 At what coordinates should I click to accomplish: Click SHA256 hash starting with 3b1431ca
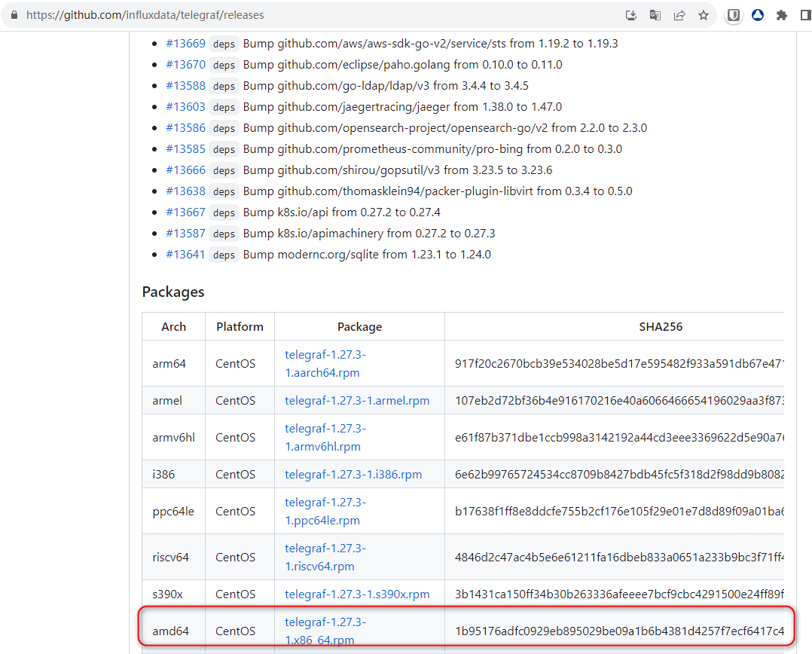coord(619,594)
